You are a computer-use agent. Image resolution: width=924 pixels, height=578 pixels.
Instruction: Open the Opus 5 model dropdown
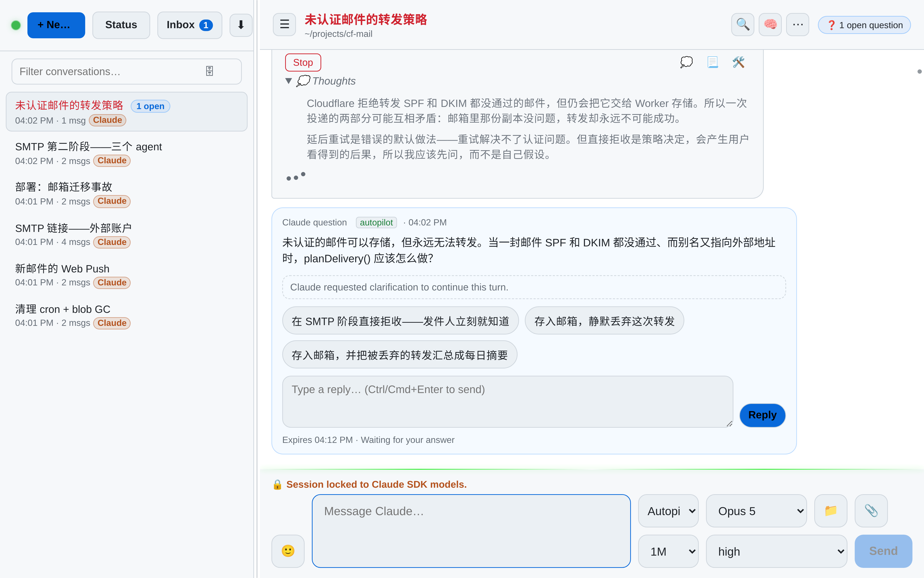click(756, 511)
